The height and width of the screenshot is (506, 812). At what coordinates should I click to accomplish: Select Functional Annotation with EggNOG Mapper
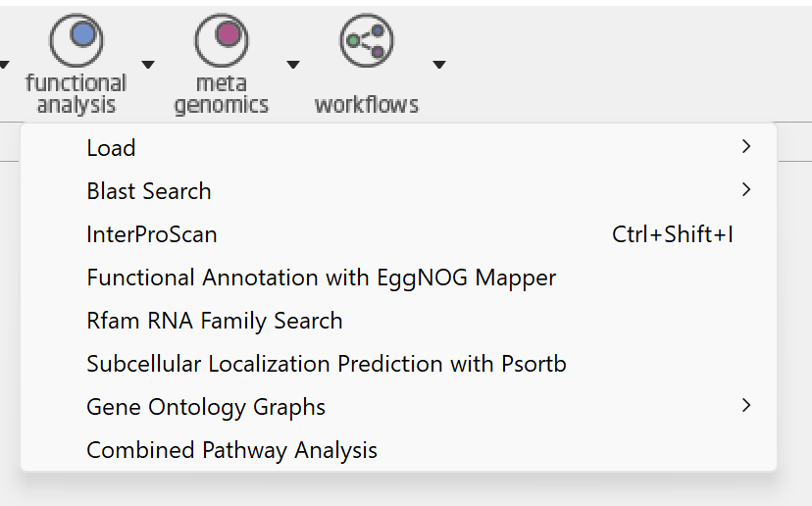321,278
